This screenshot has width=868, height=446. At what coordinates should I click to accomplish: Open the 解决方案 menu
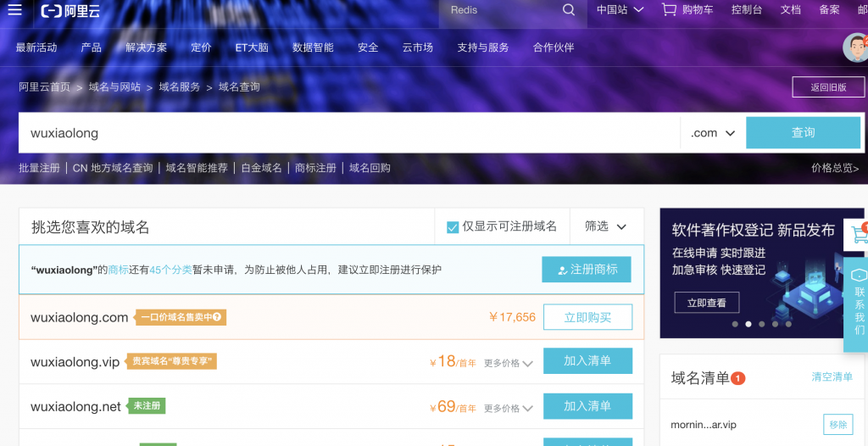click(146, 47)
